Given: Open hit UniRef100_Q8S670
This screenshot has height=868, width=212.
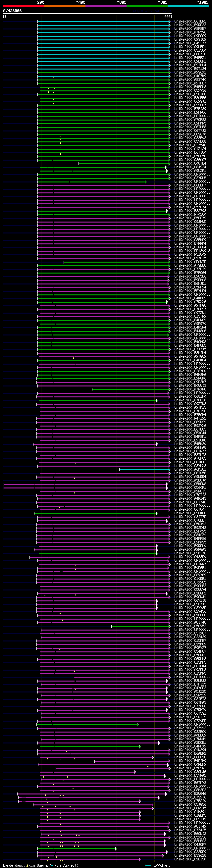Looking at the screenshot, I should pyautogui.click(x=190, y=134).
